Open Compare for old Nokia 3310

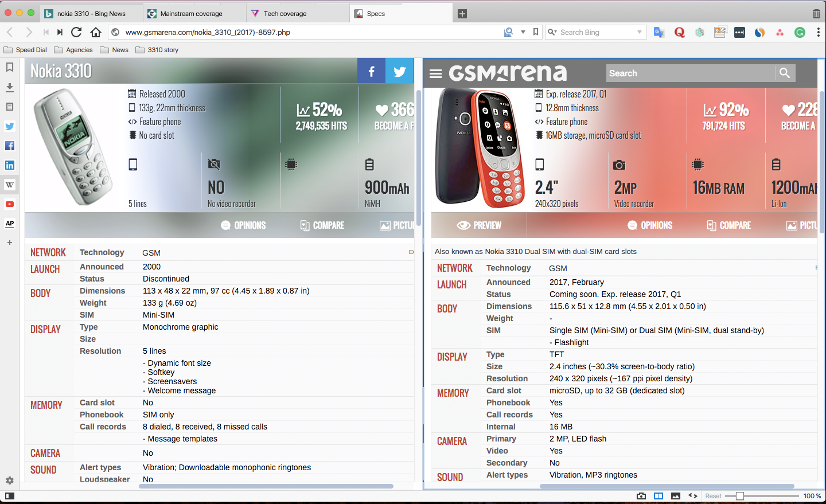(322, 225)
